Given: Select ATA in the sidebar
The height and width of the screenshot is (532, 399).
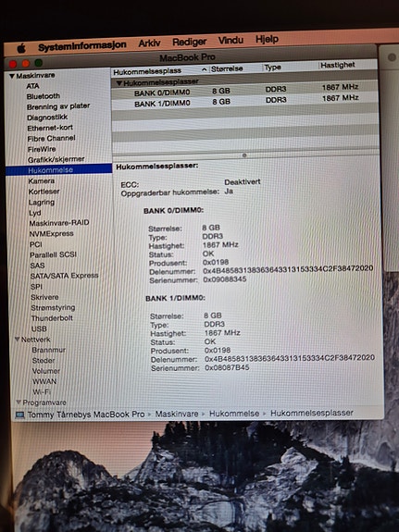Looking at the screenshot, I should (33, 86).
